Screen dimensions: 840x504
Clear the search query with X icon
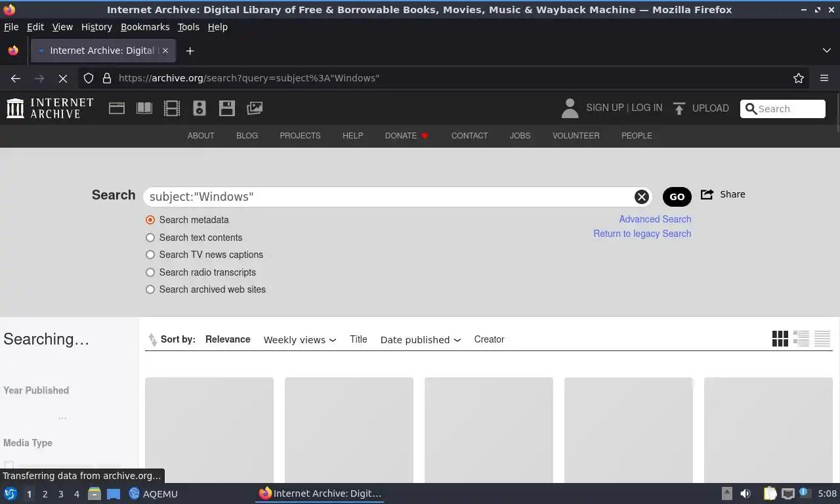(641, 197)
